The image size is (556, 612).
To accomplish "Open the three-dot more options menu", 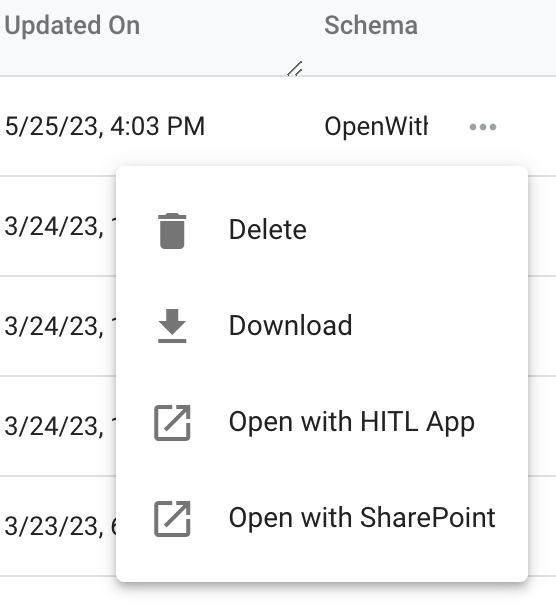I will tap(483, 127).
